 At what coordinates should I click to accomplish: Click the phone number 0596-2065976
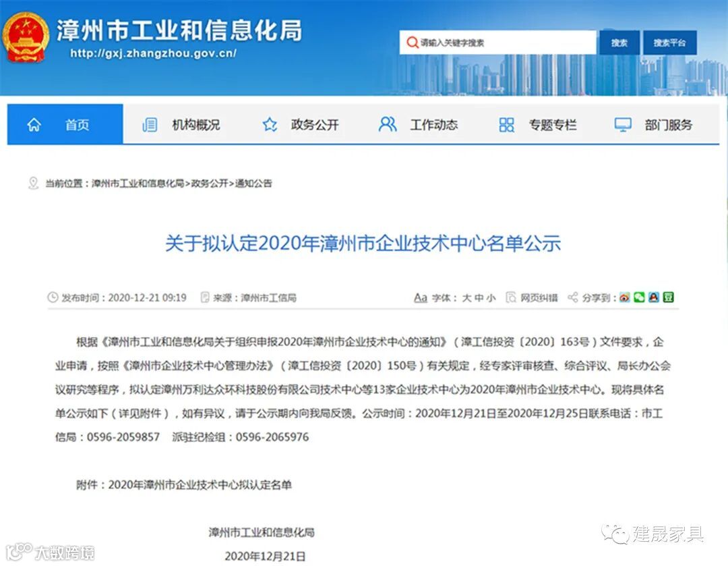coord(272,437)
